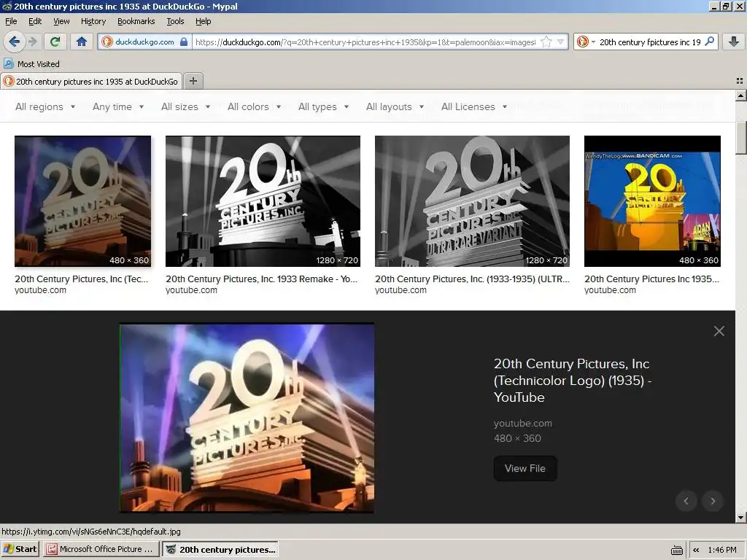This screenshot has height=560, width=747.
Task: Open the File menu
Action: [x=11, y=21]
